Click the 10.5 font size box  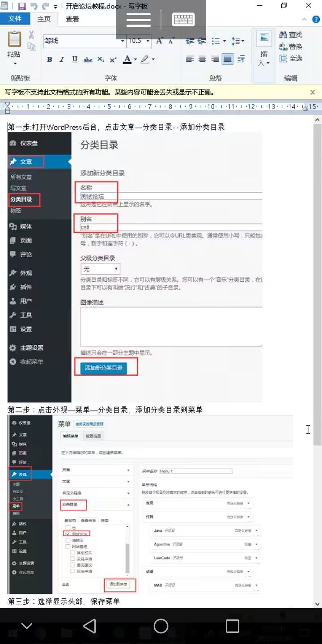click(136, 41)
